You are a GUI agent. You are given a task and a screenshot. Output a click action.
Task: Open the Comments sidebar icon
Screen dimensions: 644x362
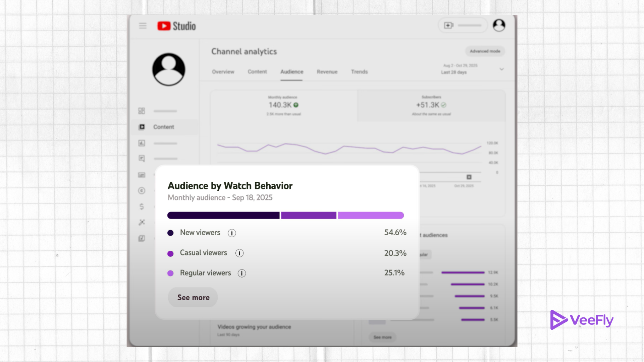[142, 159]
